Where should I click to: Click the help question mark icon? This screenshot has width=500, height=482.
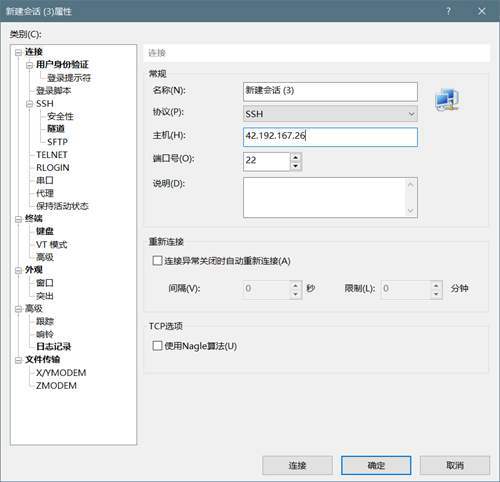(x=449, y=11)
